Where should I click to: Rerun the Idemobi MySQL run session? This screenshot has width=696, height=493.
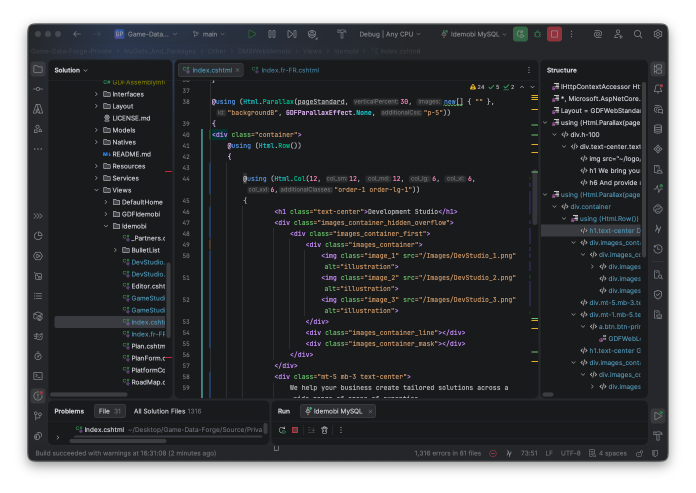282,430
